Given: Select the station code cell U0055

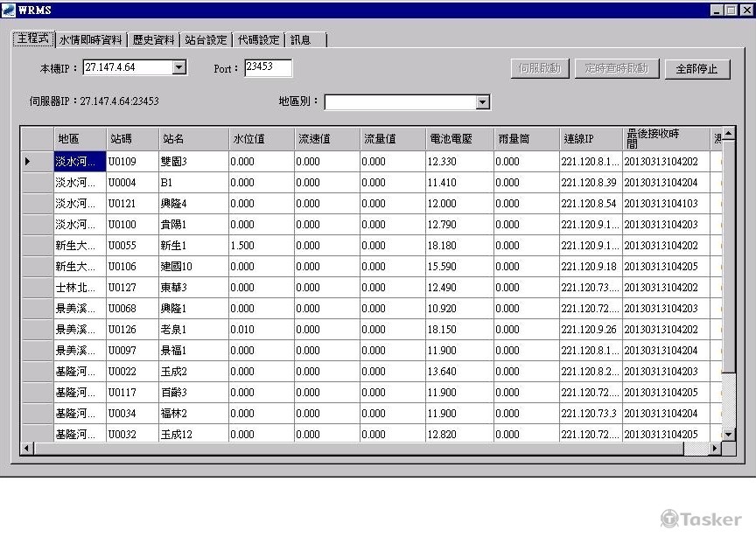Looking at the screenshot, I should coord(131,246).
